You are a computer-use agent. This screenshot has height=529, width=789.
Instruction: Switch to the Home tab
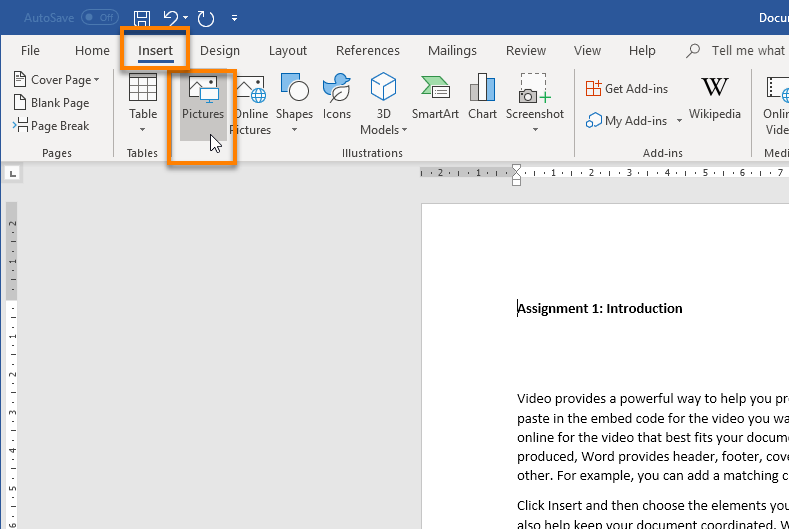(x=92, y=50)
